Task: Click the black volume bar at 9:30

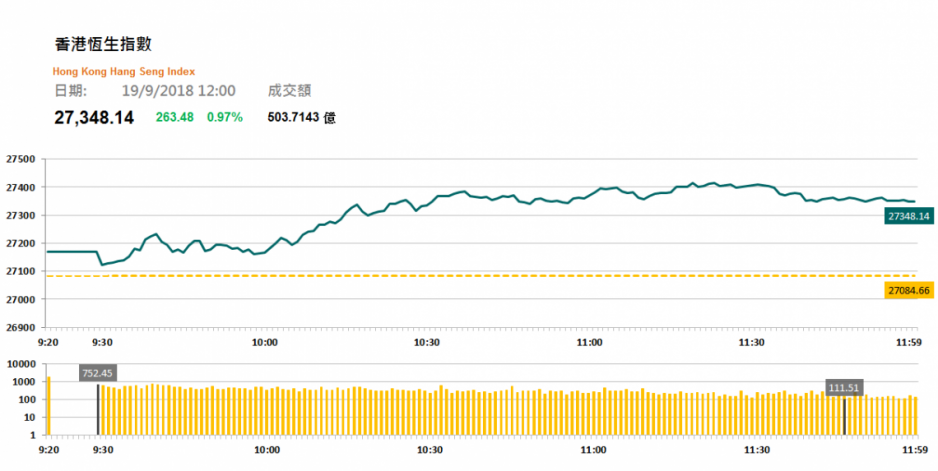Action: point(98,409)
